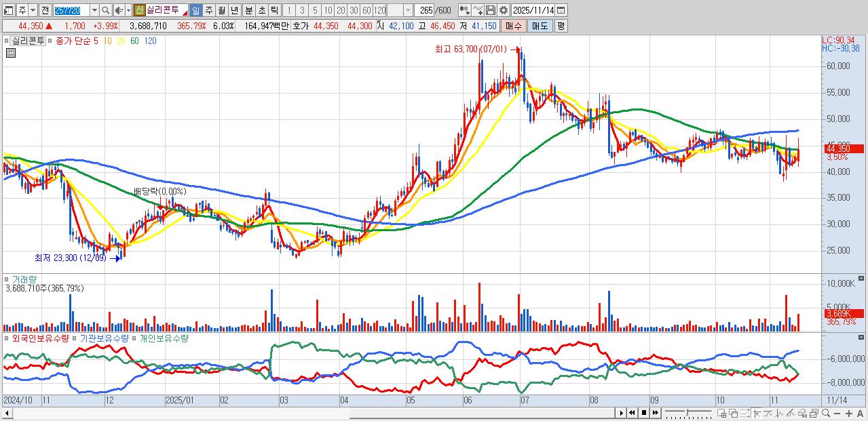Expand the interval combo box after 120
Viewport: 868px width, 421px height.
[408, 10]
